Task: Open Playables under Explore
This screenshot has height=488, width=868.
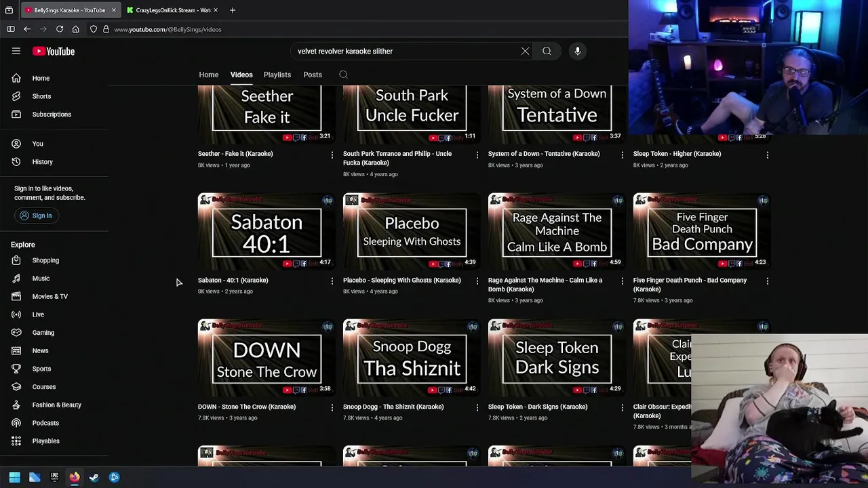Action: click(x=54, y=441)
